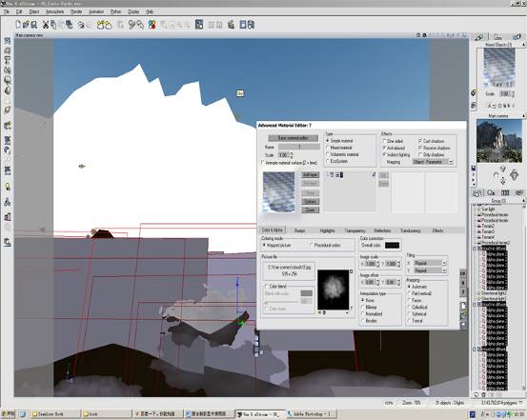Viewport: 527px width, 420px height.
Task: Click the Image scale X stepper arrows
Action: pos(378,265)
